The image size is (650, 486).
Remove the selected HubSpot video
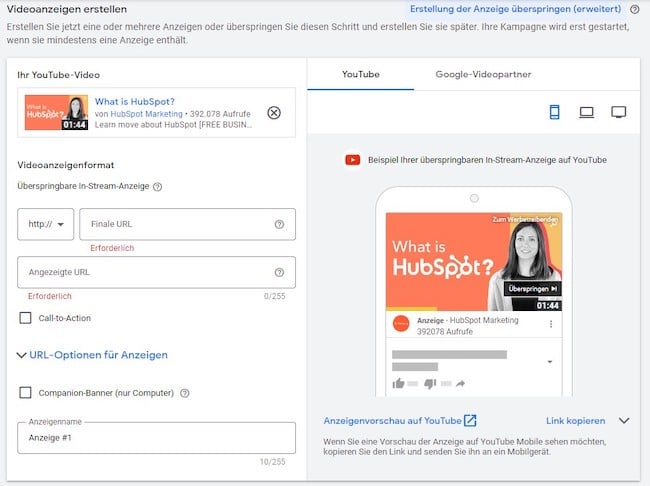pos(274,113)
